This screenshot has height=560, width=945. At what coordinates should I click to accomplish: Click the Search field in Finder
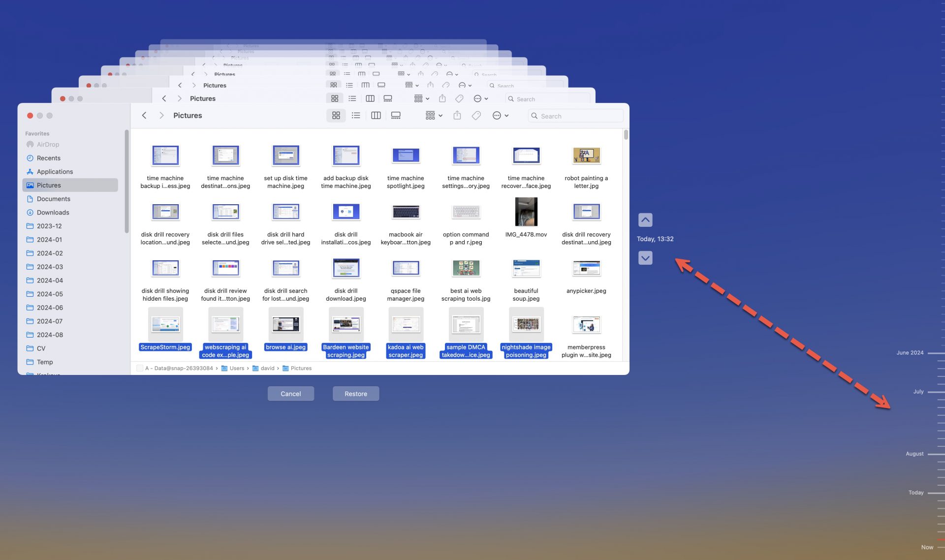tap(576, 116)
